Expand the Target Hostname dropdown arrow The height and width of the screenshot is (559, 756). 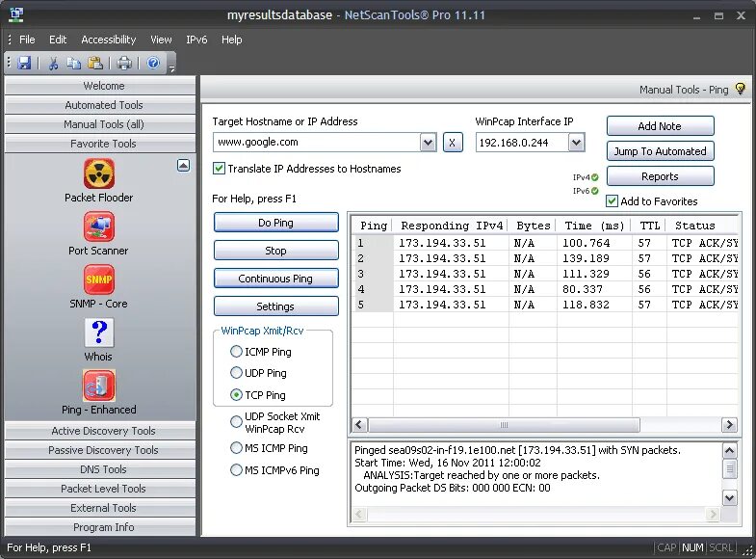point(428,143)
